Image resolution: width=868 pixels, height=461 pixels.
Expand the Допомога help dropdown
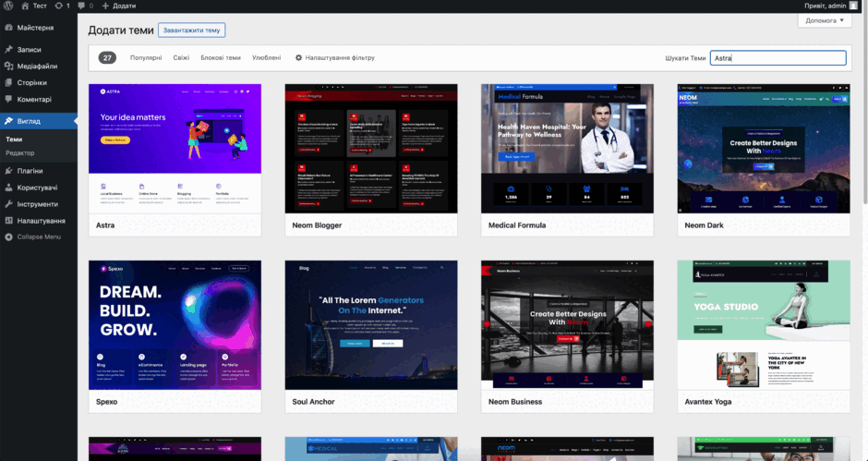click(x=825, y=20)
